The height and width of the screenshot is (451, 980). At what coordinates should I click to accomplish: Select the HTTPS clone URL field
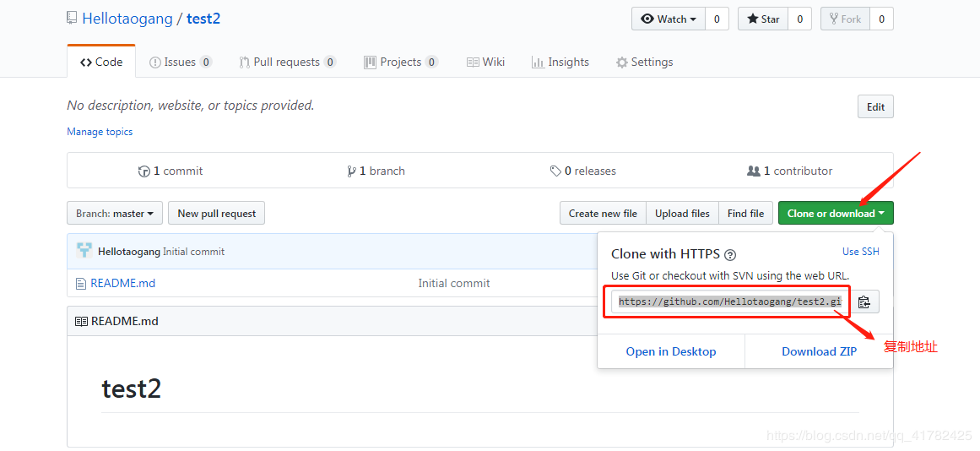tap(728, 302)
